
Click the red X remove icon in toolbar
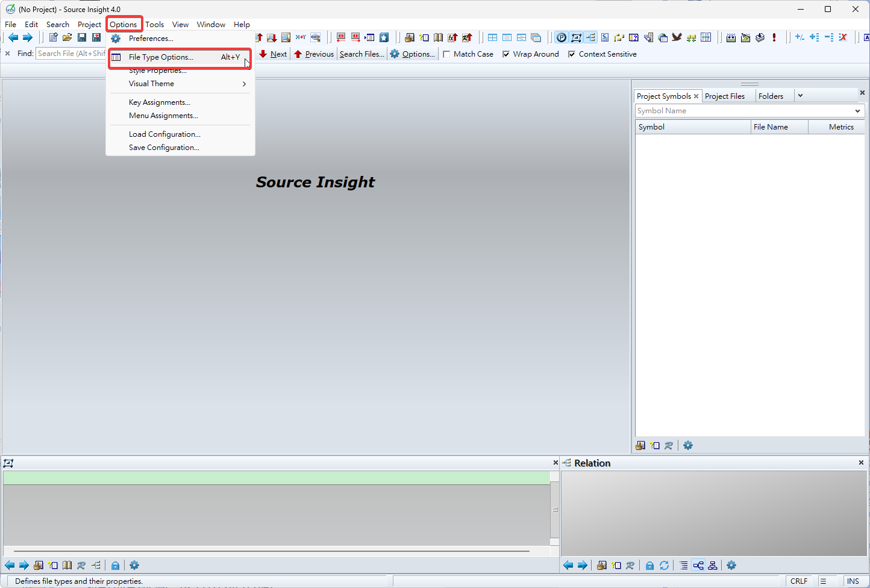843,37
